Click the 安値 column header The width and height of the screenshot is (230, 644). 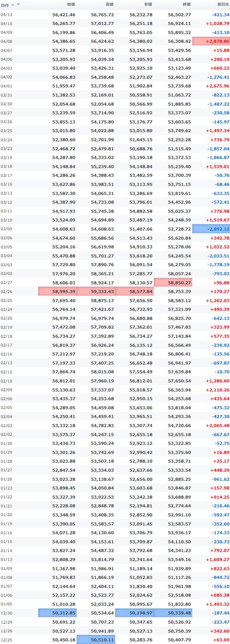(148, 4)
